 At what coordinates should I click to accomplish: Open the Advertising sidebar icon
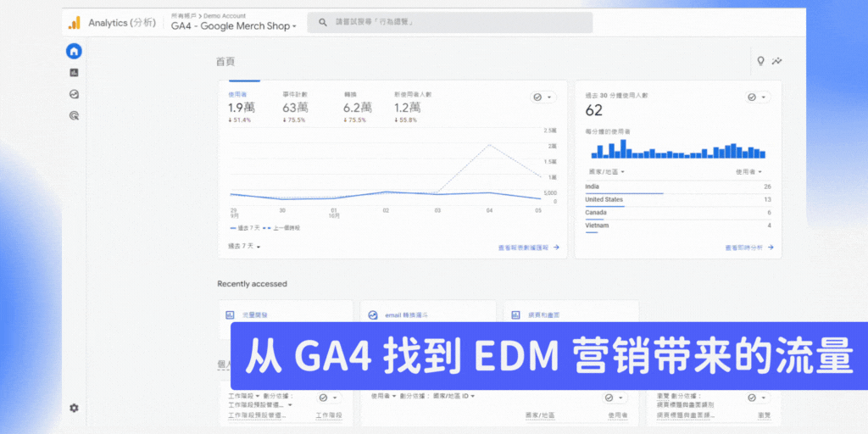coord(74,115)
